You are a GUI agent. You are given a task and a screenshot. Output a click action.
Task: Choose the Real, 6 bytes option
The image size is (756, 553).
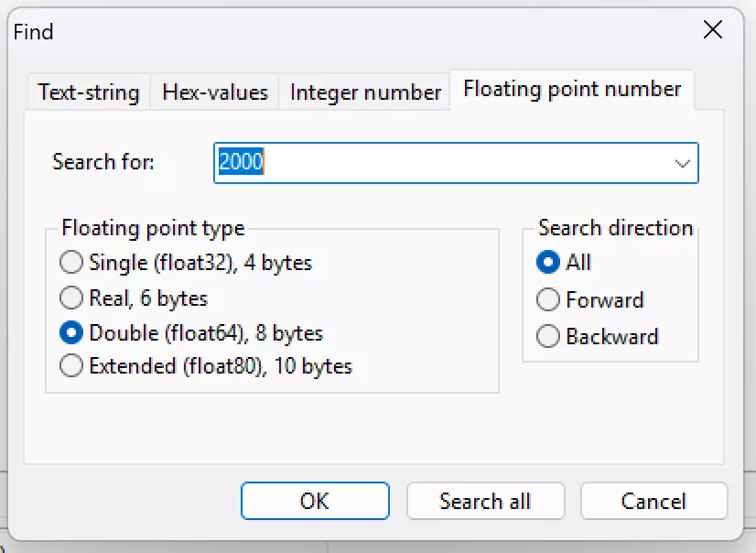[x=71, y=298]
